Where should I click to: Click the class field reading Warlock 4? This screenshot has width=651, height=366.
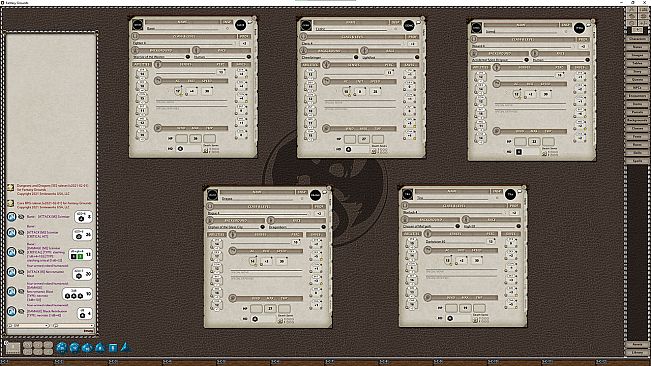point(454,212)
